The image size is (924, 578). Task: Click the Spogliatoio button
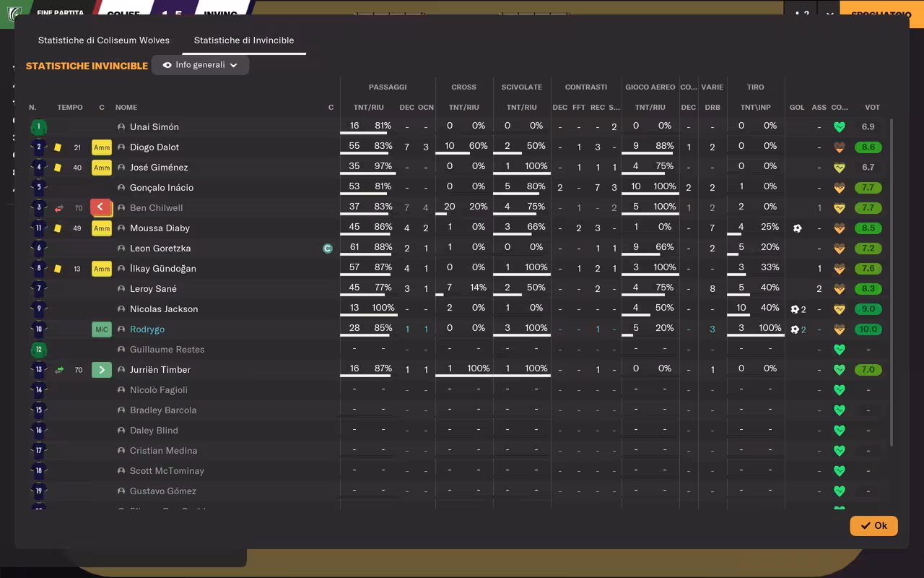coord(881,14)
